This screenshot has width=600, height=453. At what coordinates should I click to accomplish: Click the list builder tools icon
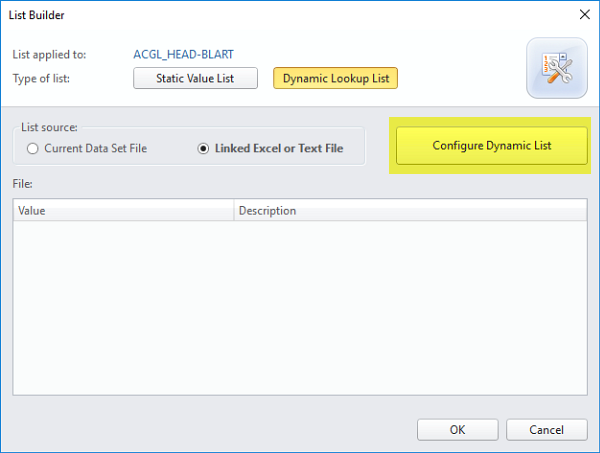coord(557,68)
